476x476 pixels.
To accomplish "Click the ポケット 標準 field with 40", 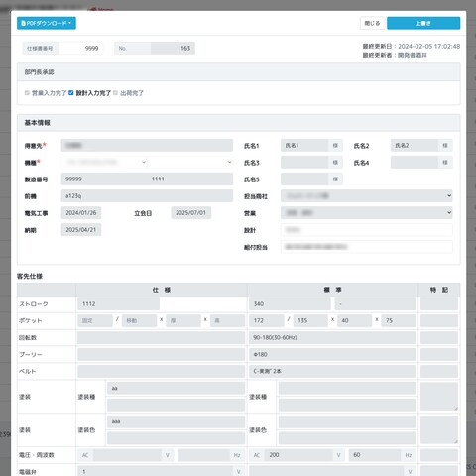I will point(355,320).
